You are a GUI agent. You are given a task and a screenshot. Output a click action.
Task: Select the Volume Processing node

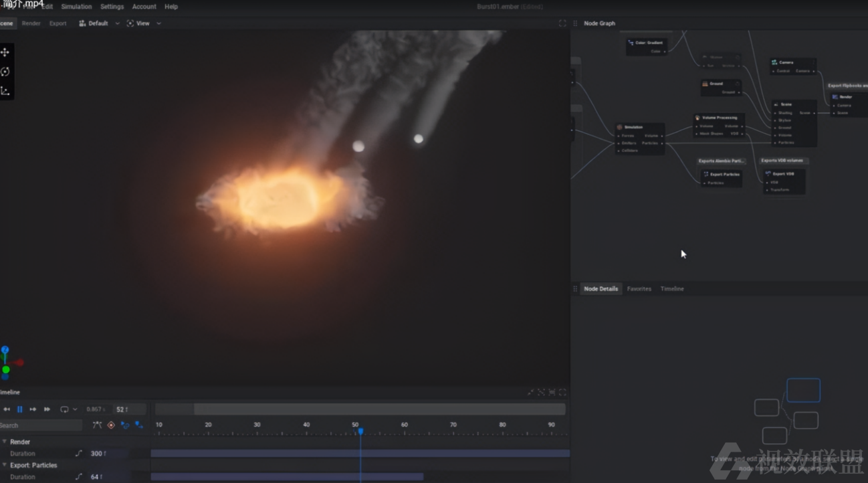(719, 126)
